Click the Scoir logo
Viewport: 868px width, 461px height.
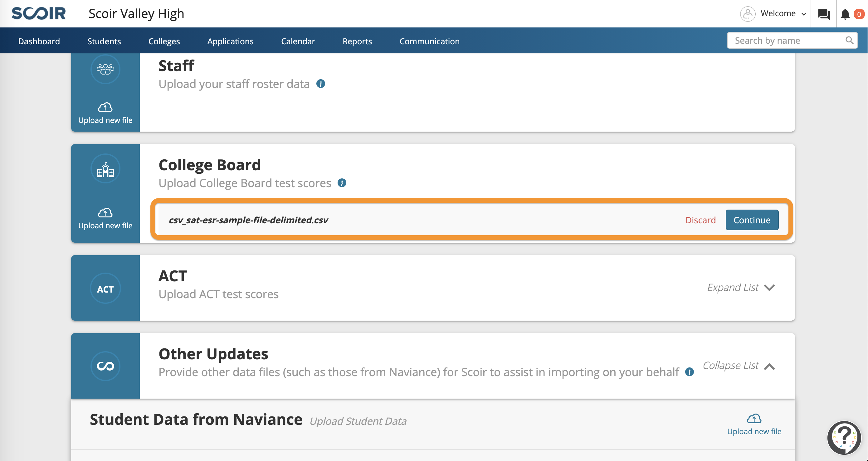39,13
